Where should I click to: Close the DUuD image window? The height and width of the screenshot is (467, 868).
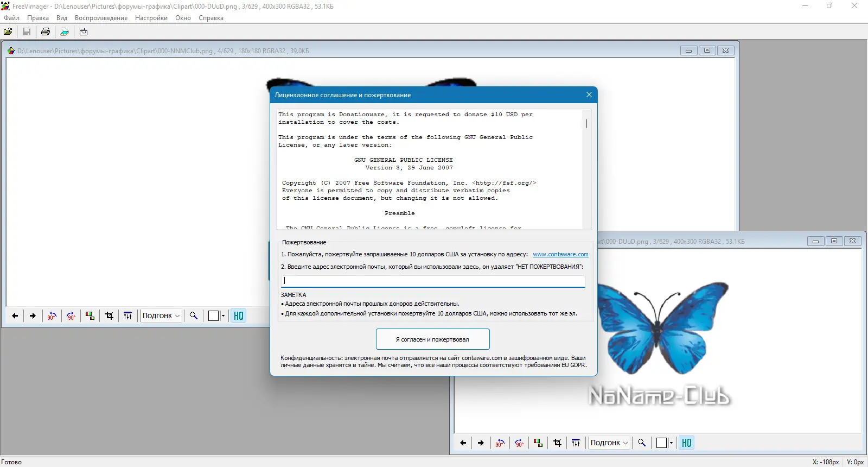(853, 241)
